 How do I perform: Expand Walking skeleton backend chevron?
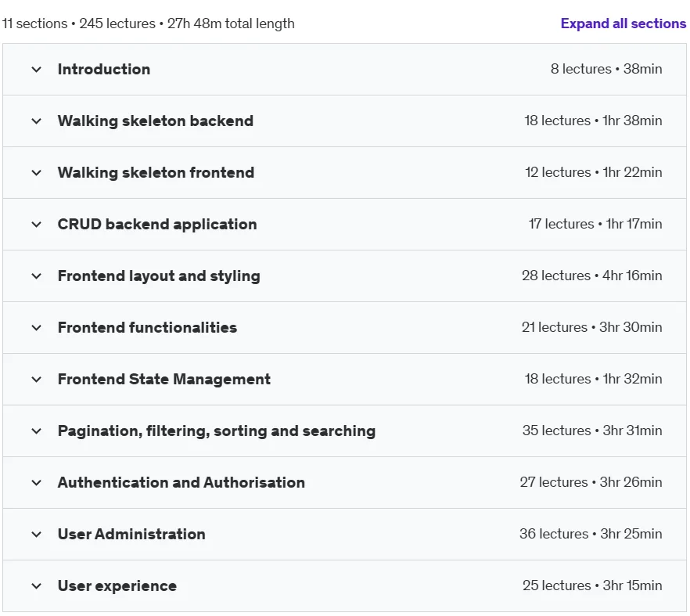point(37,121)
